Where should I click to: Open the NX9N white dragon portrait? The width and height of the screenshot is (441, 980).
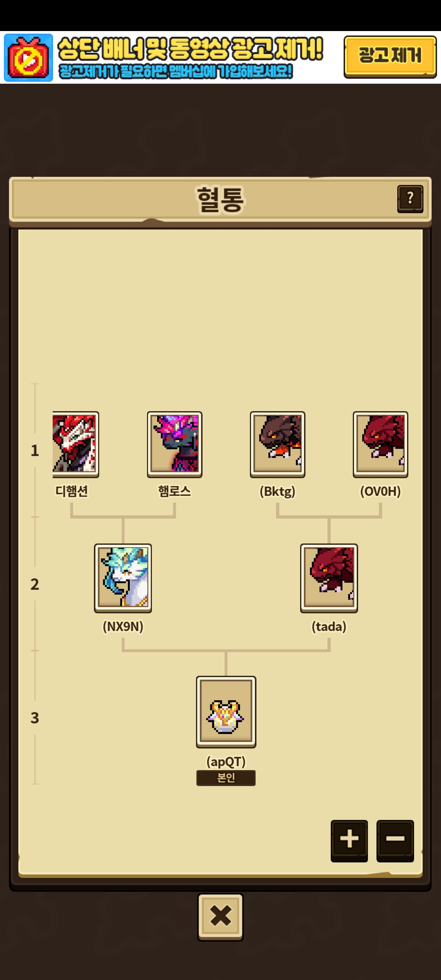(x=123, y=578)
